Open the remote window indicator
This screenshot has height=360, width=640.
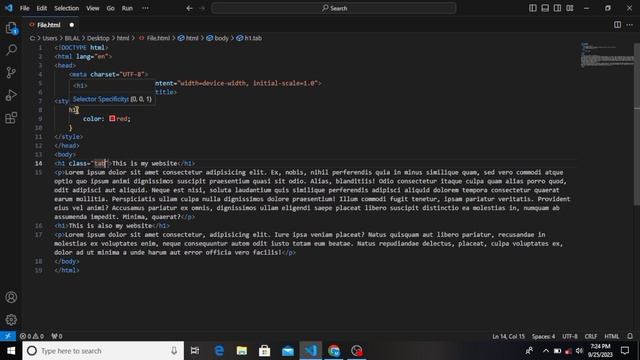coord(8,336)
